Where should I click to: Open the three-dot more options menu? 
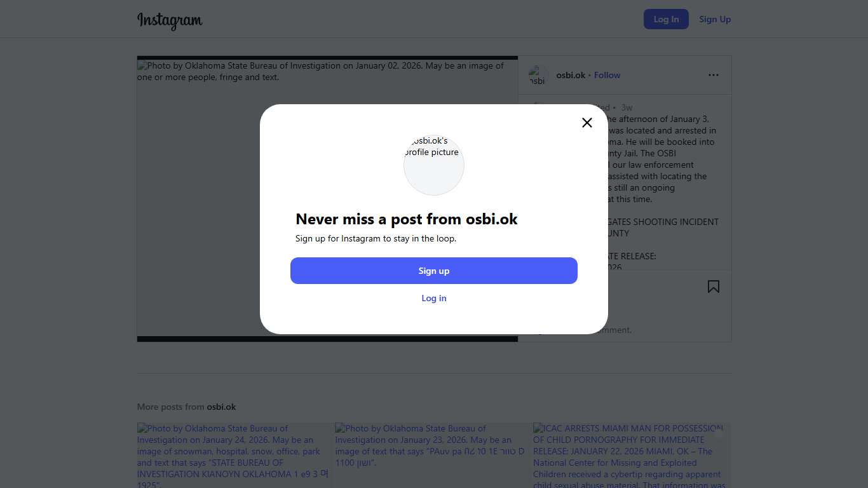click(x=714, y=75)
